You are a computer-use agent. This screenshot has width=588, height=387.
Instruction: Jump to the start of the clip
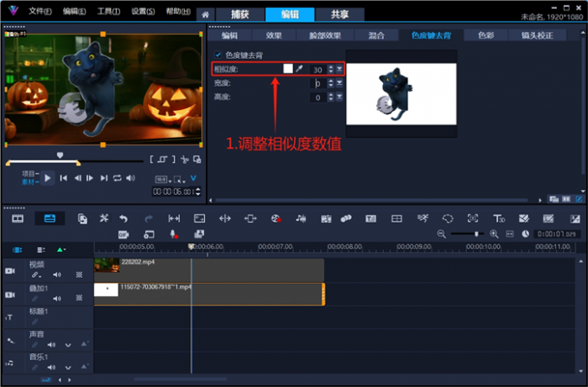63,178
